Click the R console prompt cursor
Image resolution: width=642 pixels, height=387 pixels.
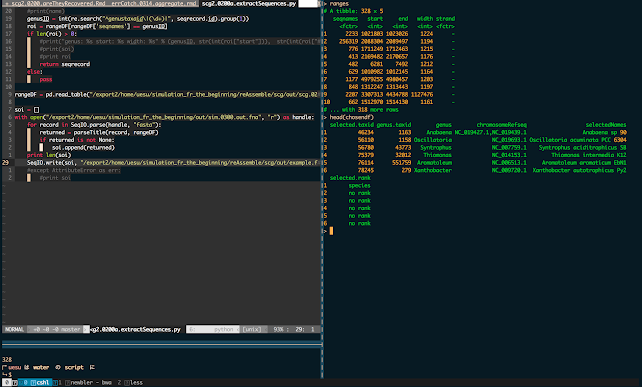(331, 231)
